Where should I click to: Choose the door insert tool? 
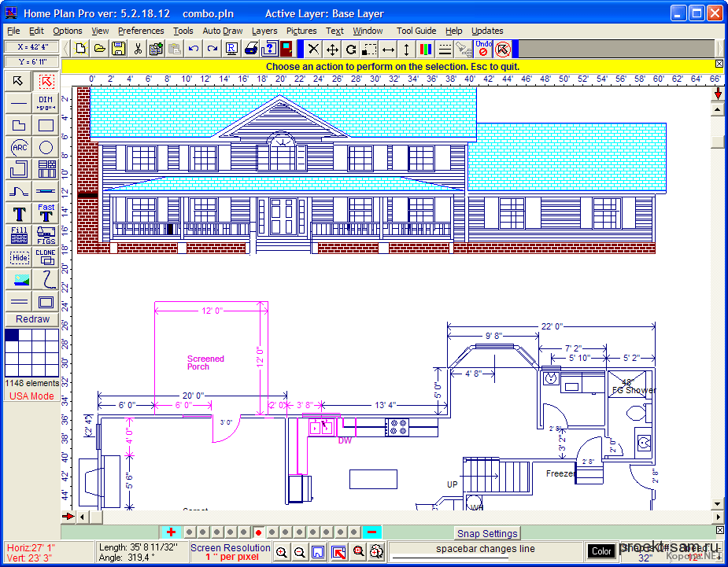(x=46, y=191)
